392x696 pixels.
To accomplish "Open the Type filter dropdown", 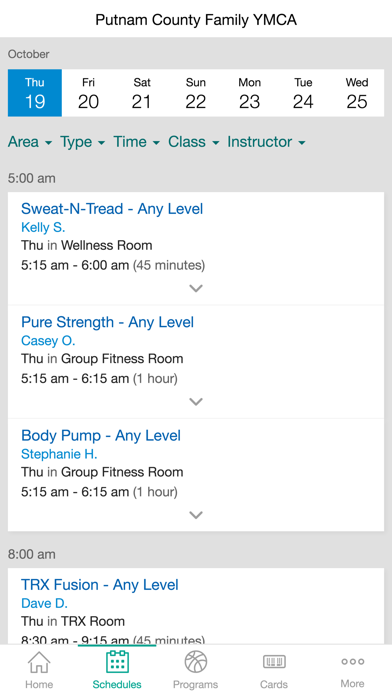I will pos(83,142).
